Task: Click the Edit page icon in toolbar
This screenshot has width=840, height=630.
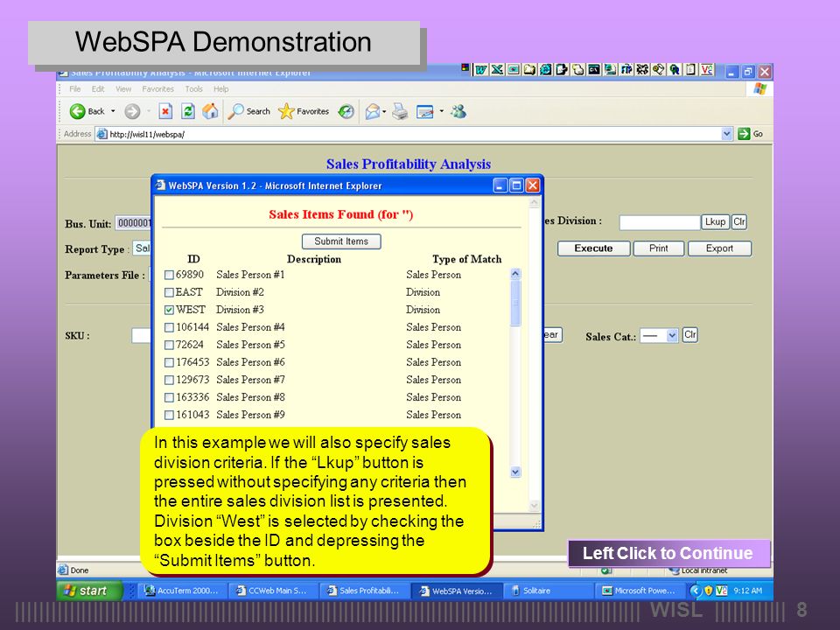Action: (x=425, y=112)
